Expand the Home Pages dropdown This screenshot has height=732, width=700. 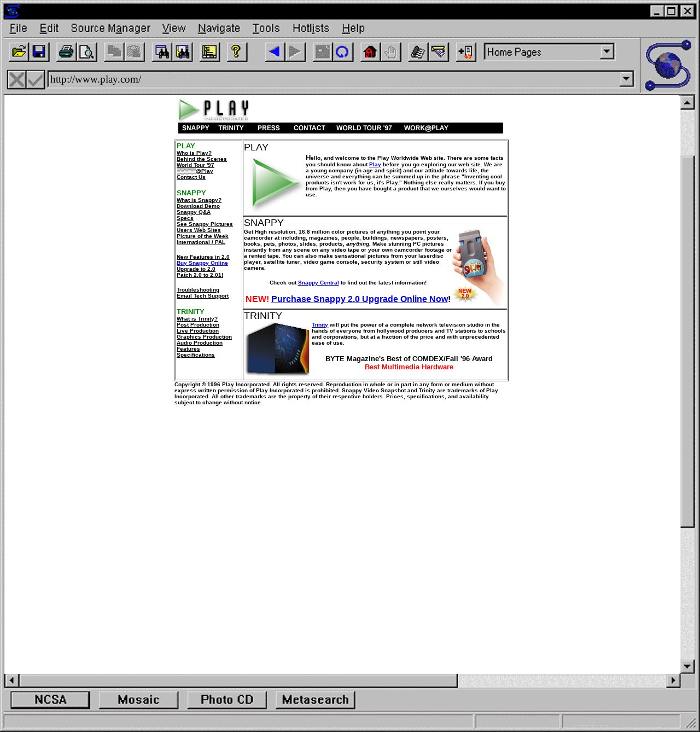click(606, 52)
